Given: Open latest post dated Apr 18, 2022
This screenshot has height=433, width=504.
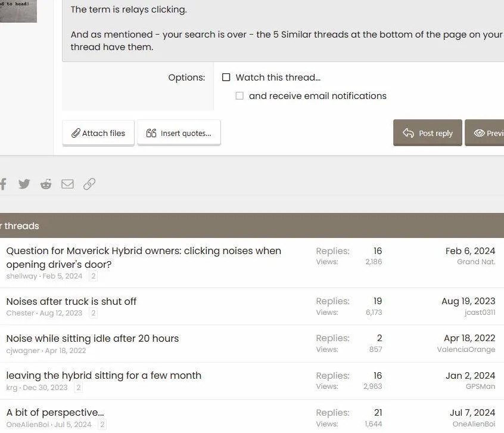Looking at the screenshot, I should click(469, 338).
